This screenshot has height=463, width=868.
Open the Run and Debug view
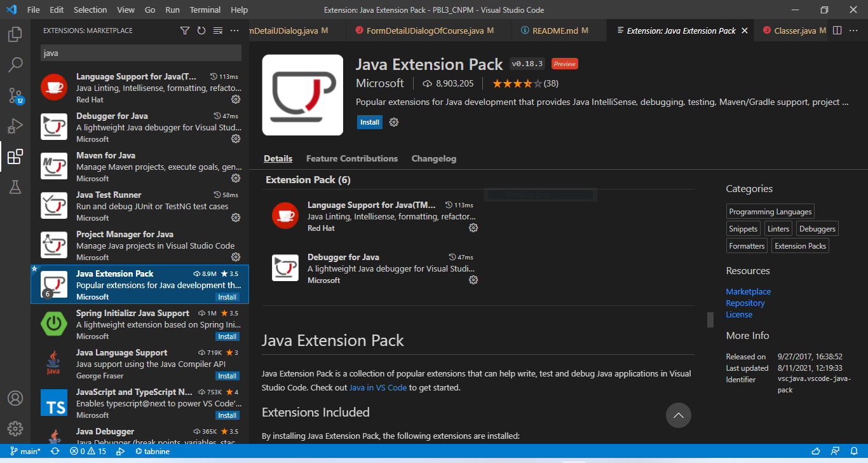[x=15, y=125]
